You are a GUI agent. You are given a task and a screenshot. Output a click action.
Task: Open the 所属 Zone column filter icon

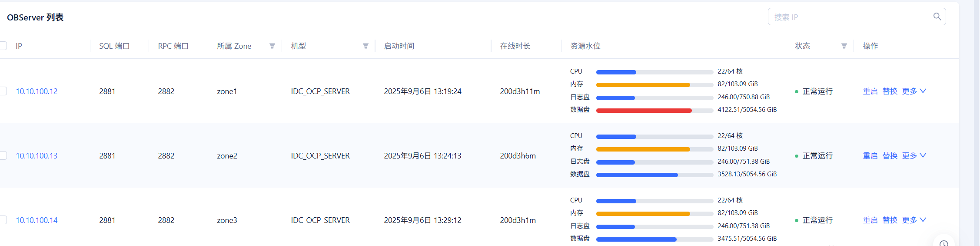click(272, 46)
